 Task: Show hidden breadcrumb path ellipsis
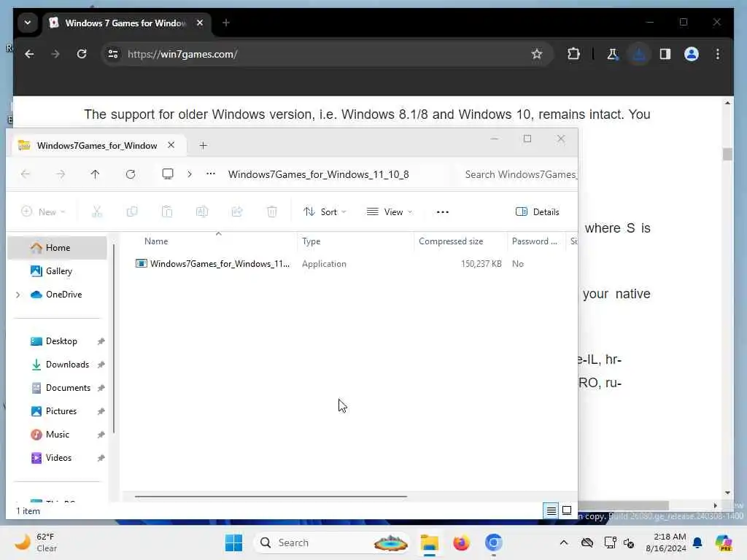(x=211, y=174)
